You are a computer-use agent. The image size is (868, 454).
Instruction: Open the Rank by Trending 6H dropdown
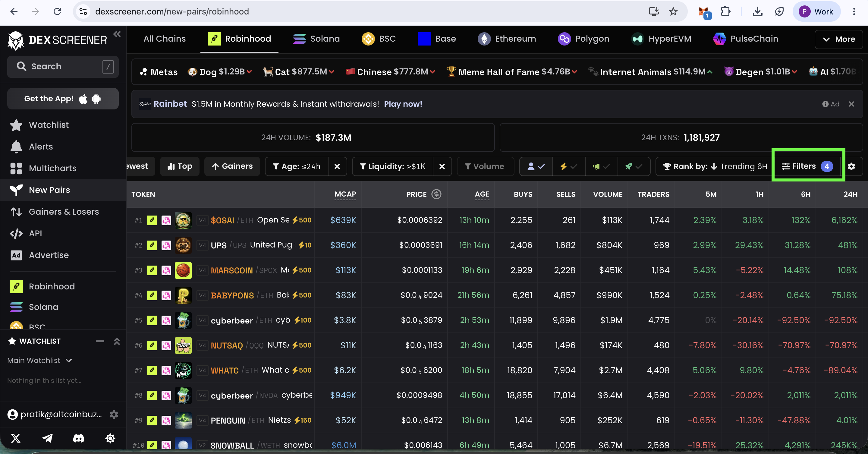click(x=715, y=166)
